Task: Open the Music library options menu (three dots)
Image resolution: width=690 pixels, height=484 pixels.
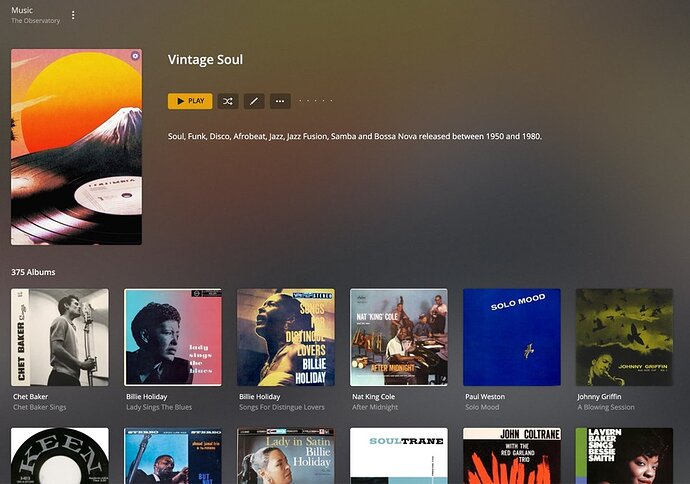Action: click(73, 15)
